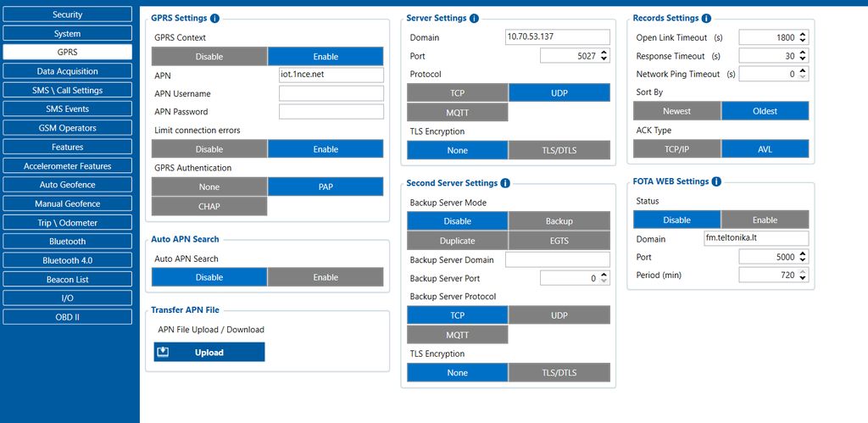
Task: Click the Records Settings info icon
Action: click(x=706, y=18)
